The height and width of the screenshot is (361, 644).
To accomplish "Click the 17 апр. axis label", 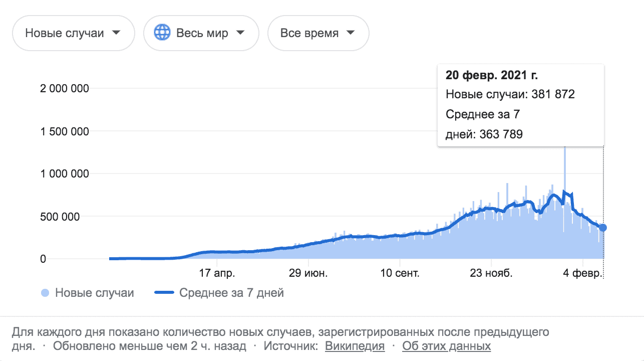I will 217,274.
